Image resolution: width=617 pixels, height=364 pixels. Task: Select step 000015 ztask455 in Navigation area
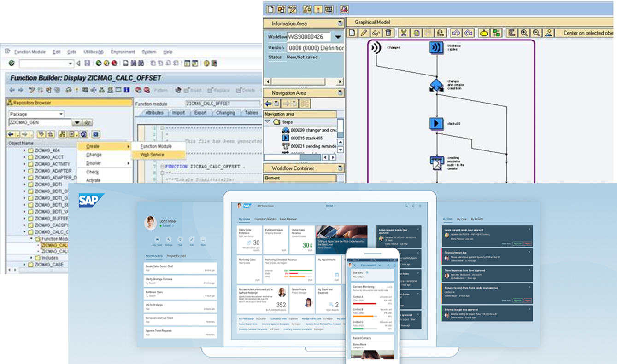306,138
